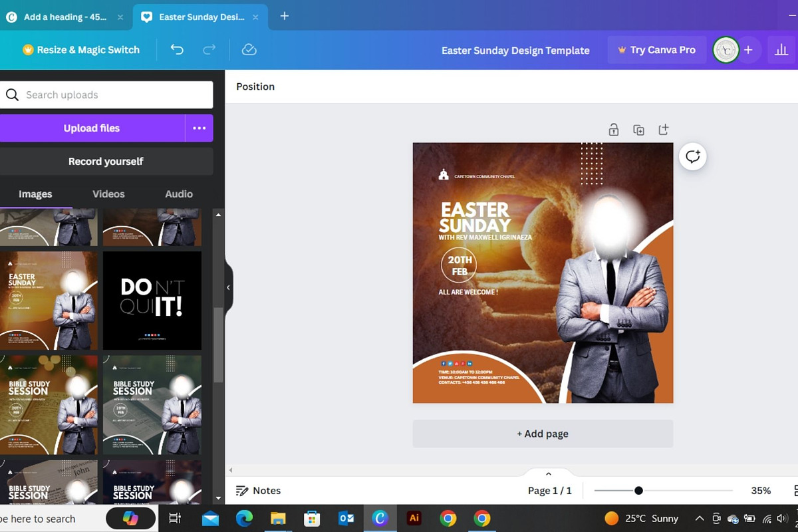Add a comment on the design

693,156
